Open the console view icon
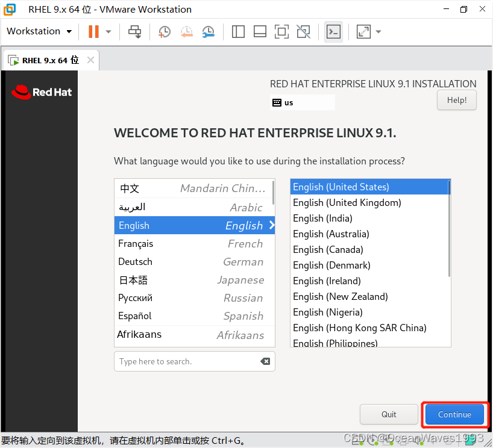The image size is (493, 448). tap(333, 31)
